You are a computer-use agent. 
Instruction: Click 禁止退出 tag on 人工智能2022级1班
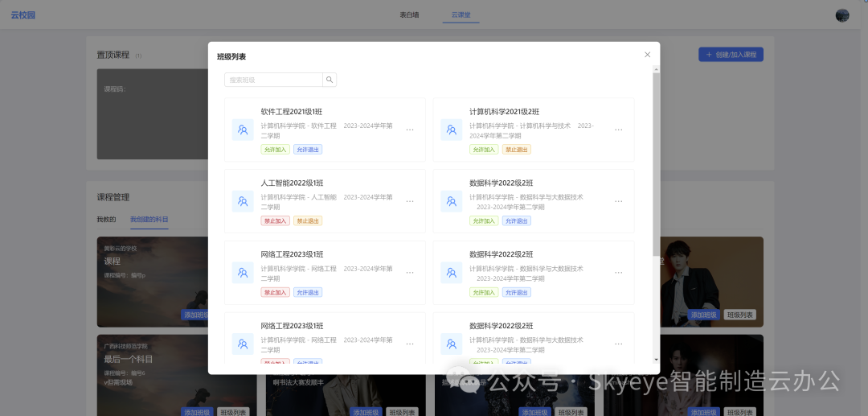click(x=308, y=220)
